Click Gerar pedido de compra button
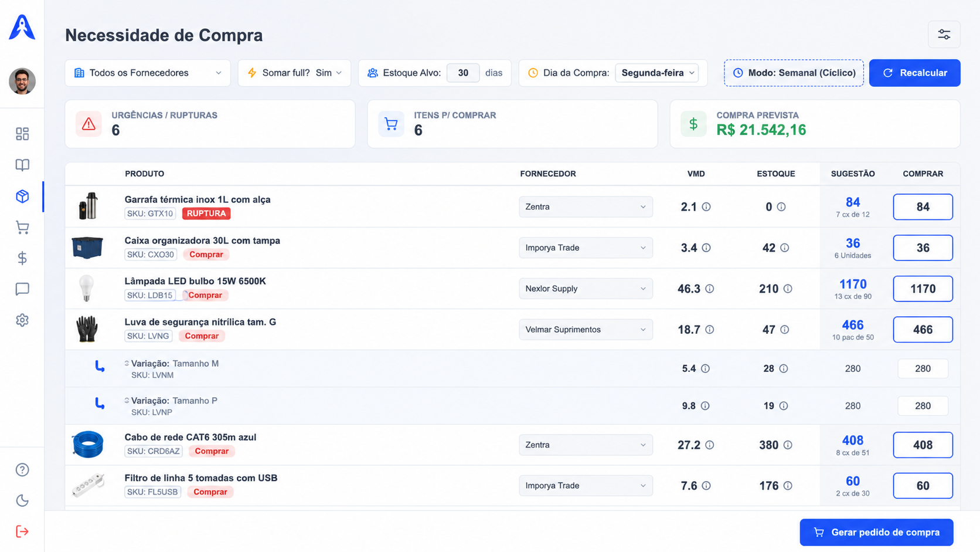 click(x=876, y=533)
